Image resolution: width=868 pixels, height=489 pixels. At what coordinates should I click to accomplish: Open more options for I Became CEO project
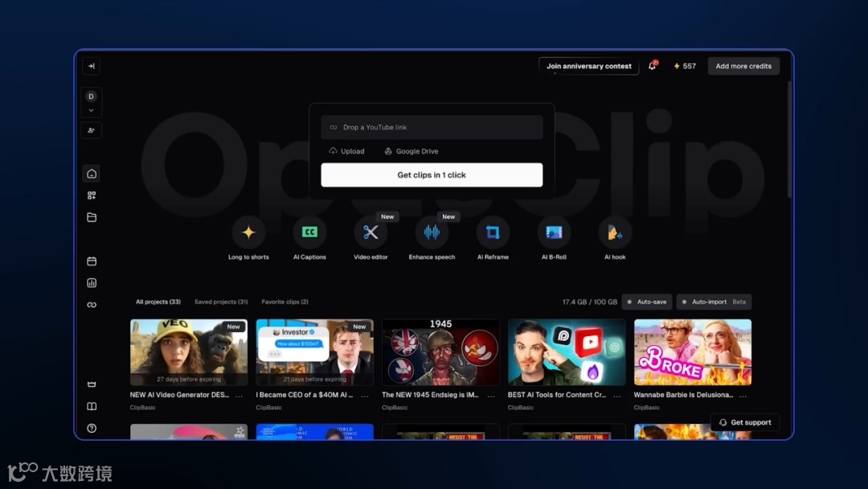pos(365,396)
